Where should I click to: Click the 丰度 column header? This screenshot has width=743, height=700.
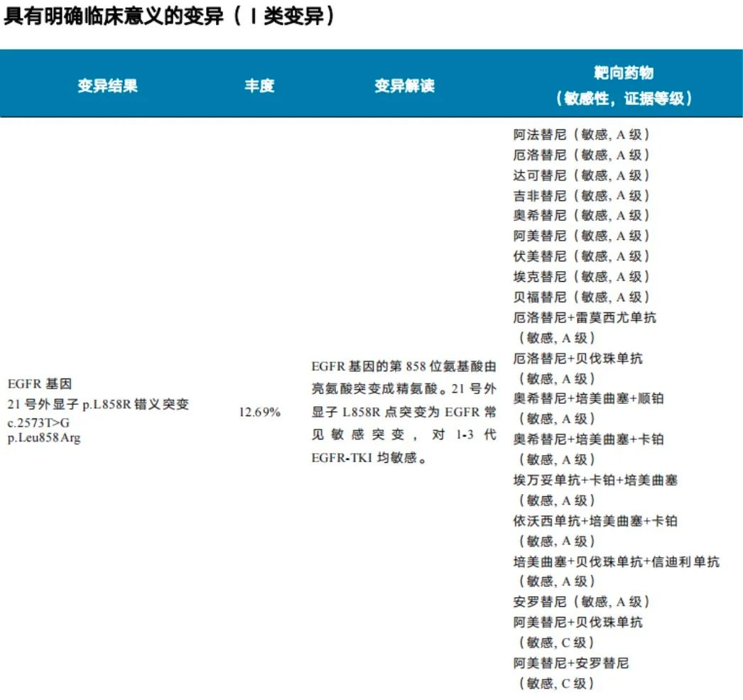(x=259, y=86)
